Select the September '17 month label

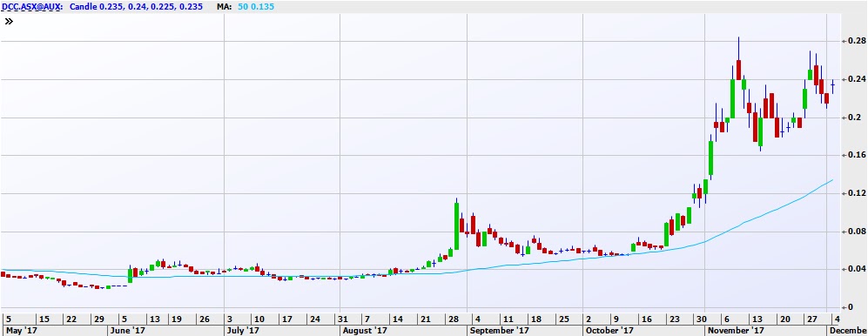(499, 330)
